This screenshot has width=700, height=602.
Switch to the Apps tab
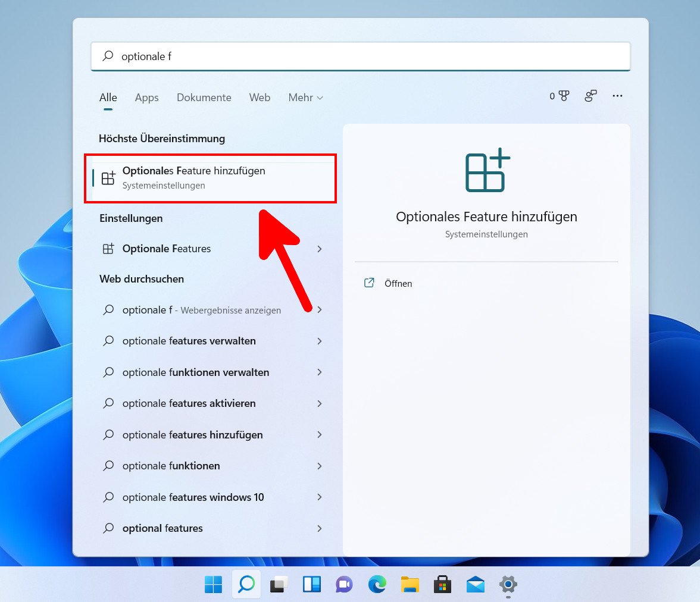pyautogui.click(x=146, y=98)
